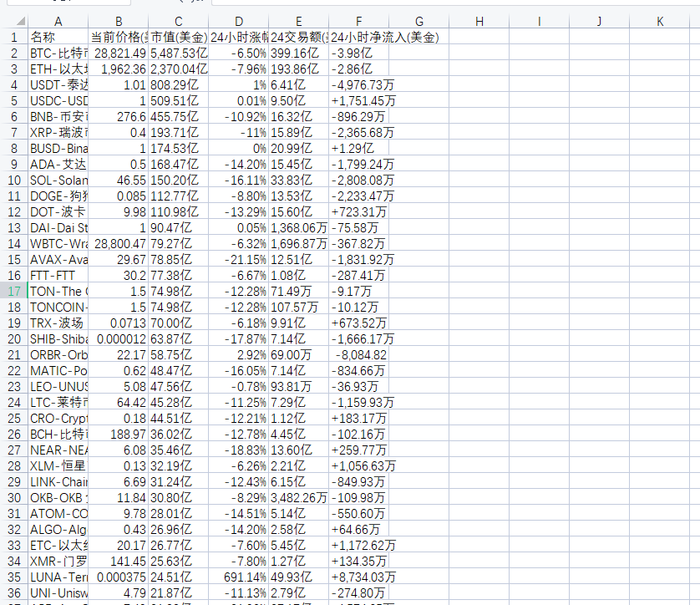700x605 pixels.
Task: Click LEO volume 93.81万
Action: [x=299, y=387]
